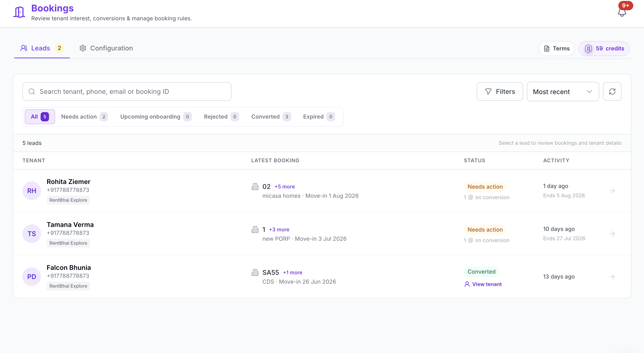The height and width of the screenshot is (353, 644).
Task: Click the Rohita Ziemer tenant name
Action: pos(69,182)
